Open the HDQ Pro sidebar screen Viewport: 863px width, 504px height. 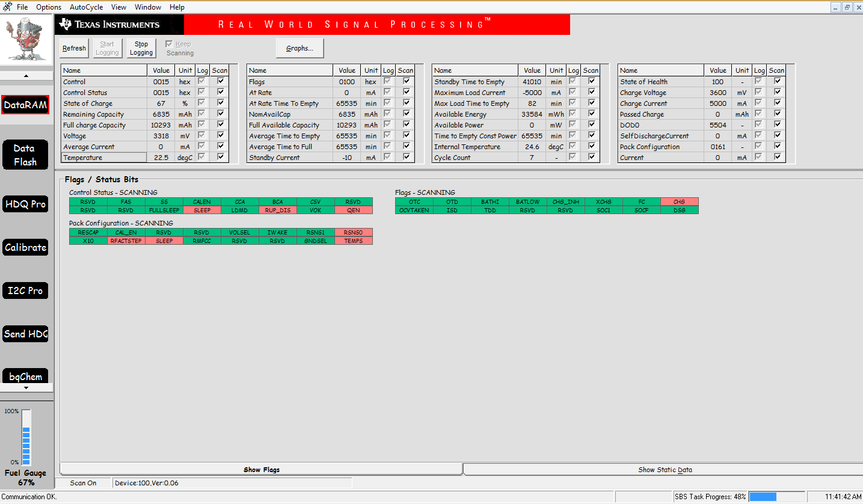click(x=25, y=204)
